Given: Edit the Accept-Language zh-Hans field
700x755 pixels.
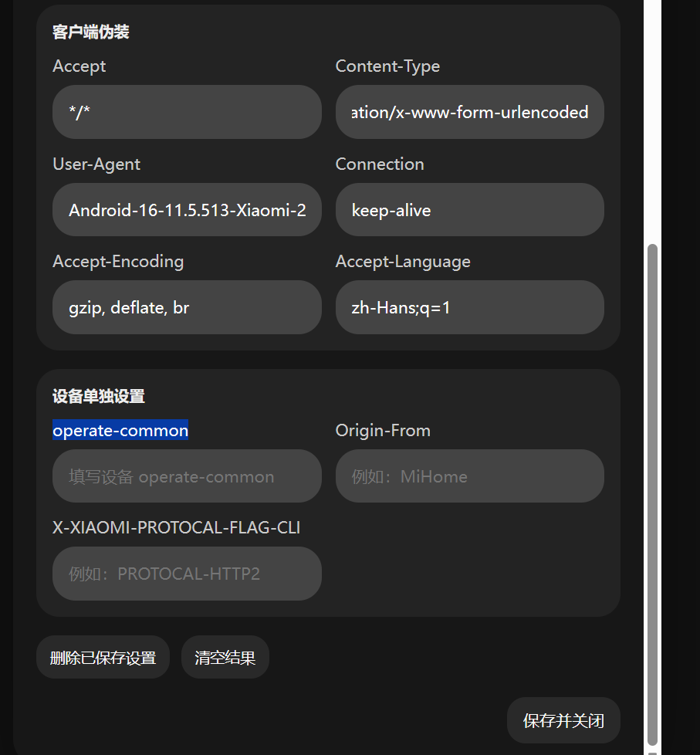Looking at the screenshot, I should click(x=470, y=307).
